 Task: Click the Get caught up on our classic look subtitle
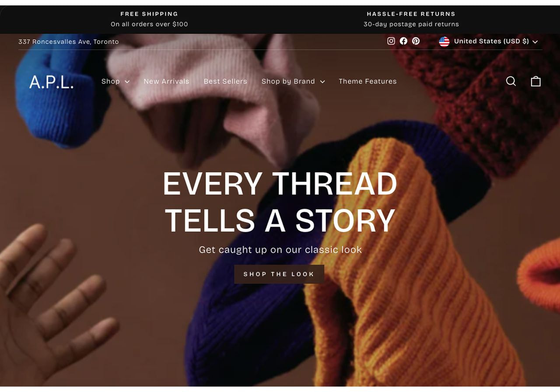pyautogui.click(x=280, y=250)
